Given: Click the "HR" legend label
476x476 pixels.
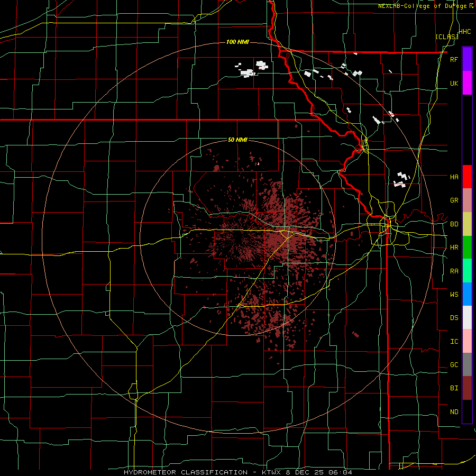Looking at the screenshot, I should click(x=454, y=248).
